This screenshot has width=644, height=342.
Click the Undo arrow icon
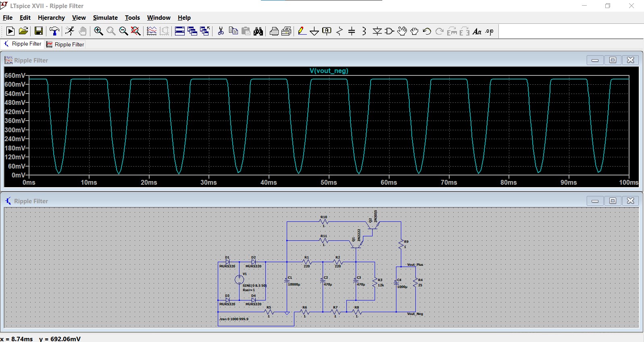pos(427,31)
